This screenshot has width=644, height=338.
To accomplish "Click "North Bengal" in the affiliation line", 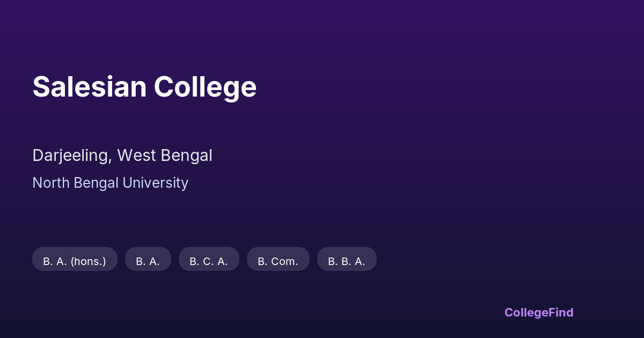I will 75,183.
